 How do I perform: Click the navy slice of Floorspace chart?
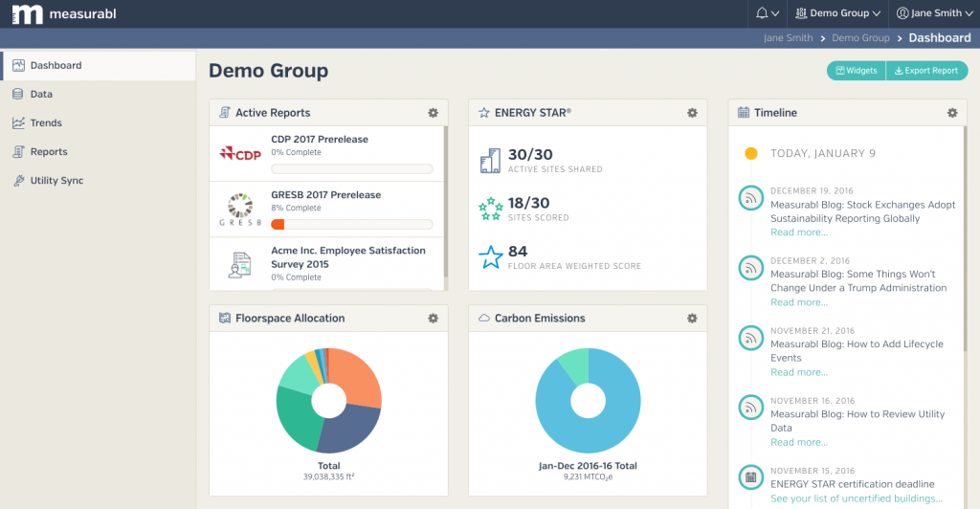click(x=350, y=429)
